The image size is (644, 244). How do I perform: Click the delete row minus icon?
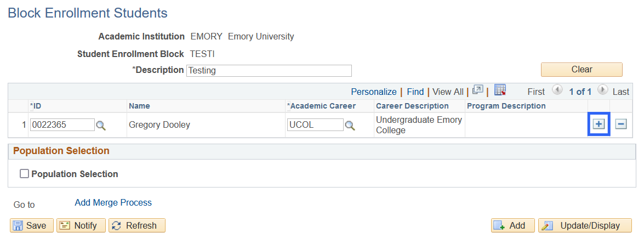tap(620, 124)
